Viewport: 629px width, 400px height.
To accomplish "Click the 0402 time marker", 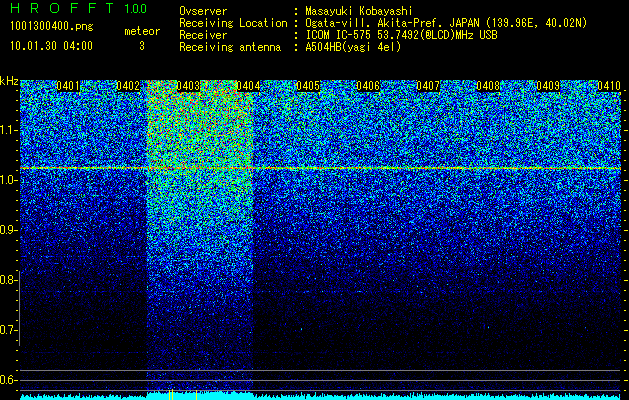I will click(128, 86).
